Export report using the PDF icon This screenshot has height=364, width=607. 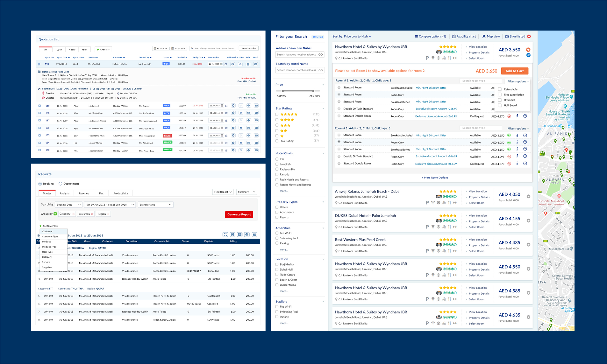(x=240, y=234)
